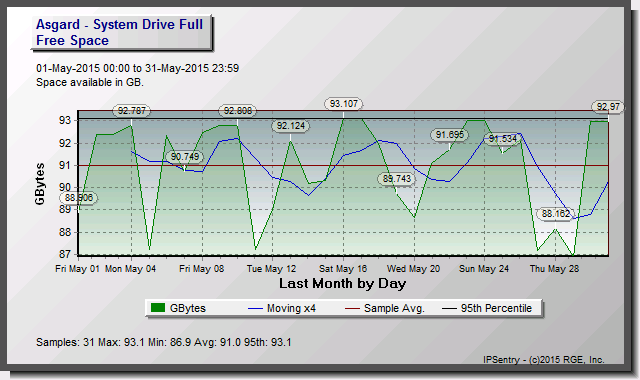Click the 88.162 data label

(x=556, y=214)
